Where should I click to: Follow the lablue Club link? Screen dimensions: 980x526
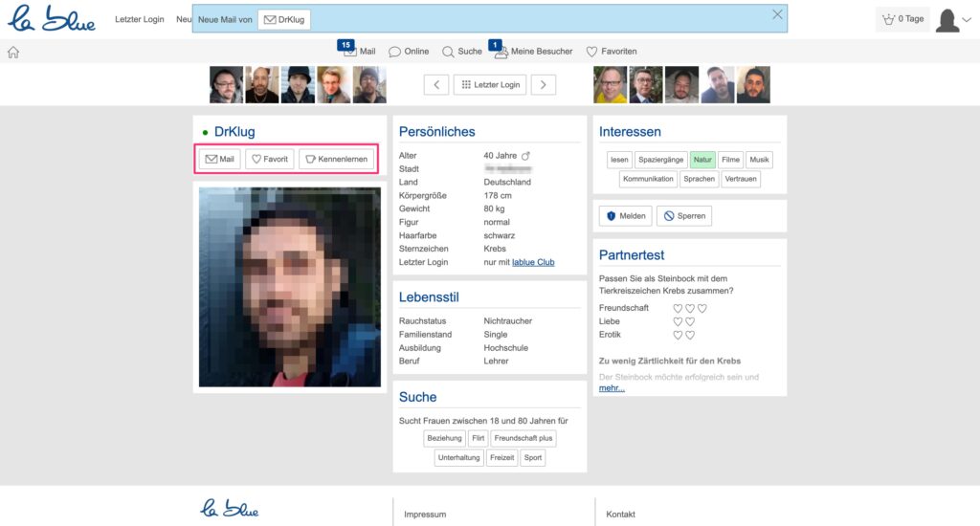pyautogui.click(x=533, y=262)
